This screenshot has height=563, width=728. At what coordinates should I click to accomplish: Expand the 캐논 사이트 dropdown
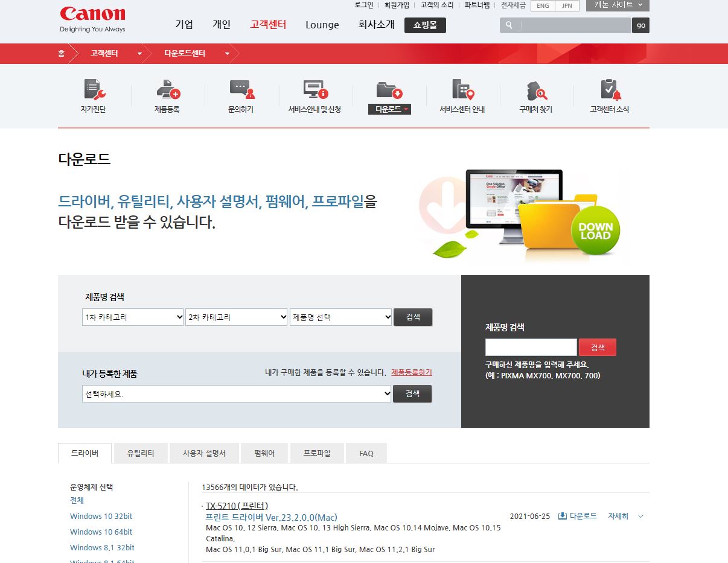click(618, 5)
